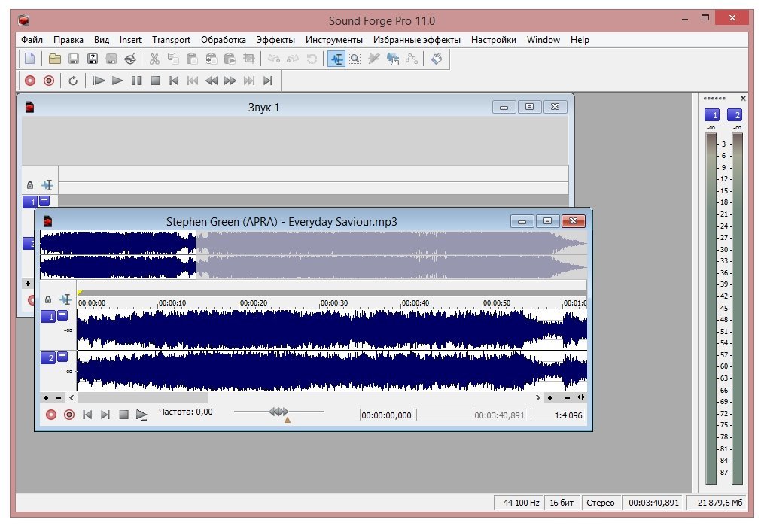Pause playback in main transport bar
This screenshot has width=767, height=532.
136,81
